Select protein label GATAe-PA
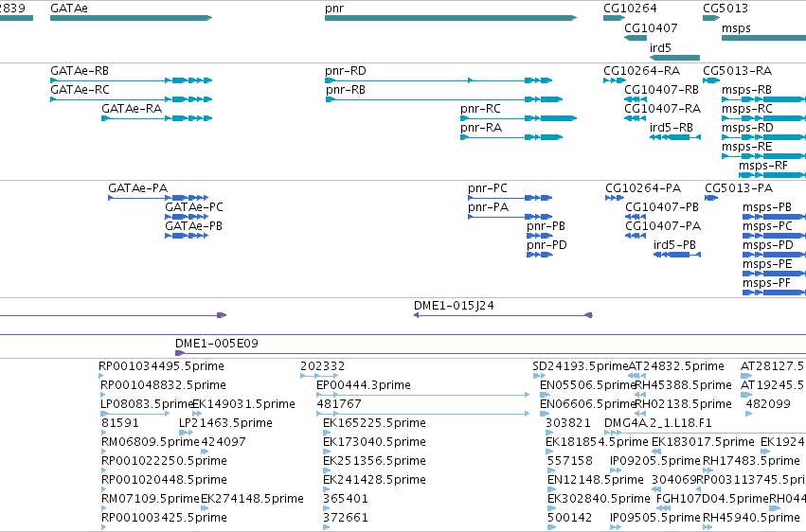The image size is (806, 532). pos(137,188)
